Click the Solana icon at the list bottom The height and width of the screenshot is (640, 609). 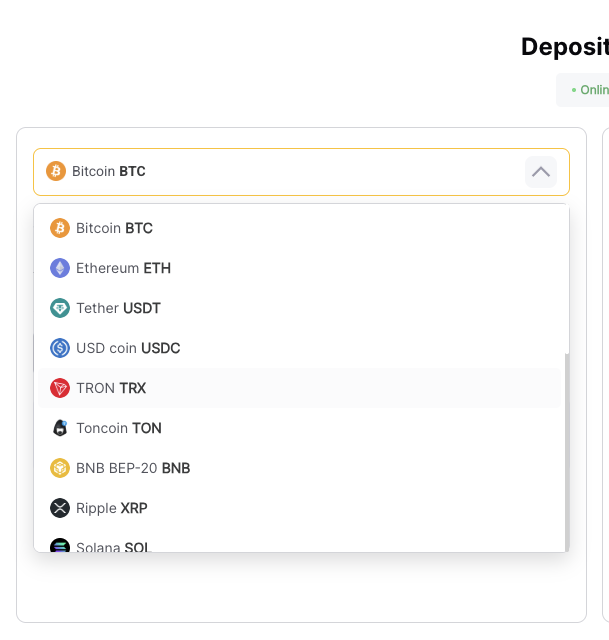[x=60, y=545]
